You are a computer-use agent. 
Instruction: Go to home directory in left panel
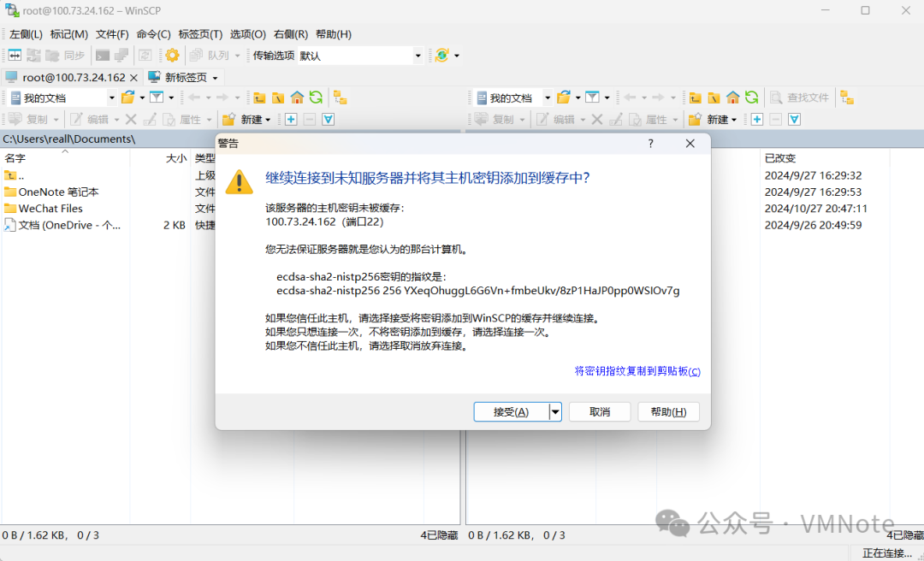(297, 97)
